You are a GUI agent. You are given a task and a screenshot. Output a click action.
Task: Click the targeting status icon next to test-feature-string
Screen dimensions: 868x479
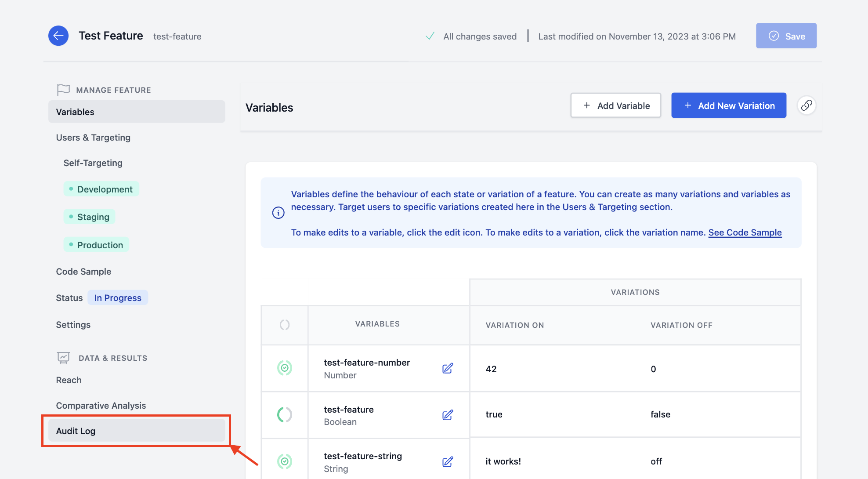tap(285, 461)
